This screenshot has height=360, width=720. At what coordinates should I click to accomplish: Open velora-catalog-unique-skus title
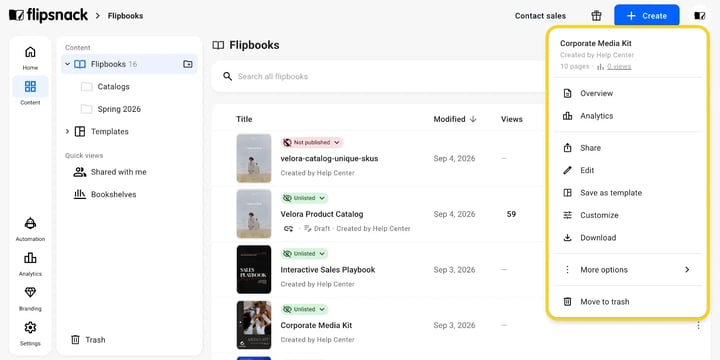point(329,158)
